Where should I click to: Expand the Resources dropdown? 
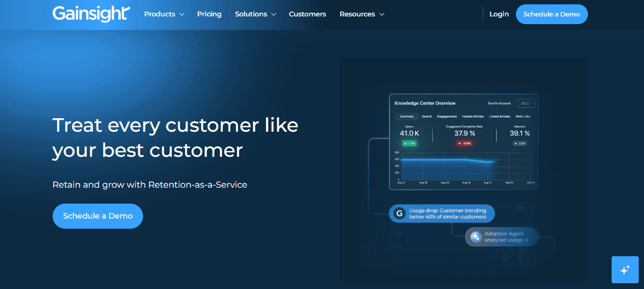[361, 14]
